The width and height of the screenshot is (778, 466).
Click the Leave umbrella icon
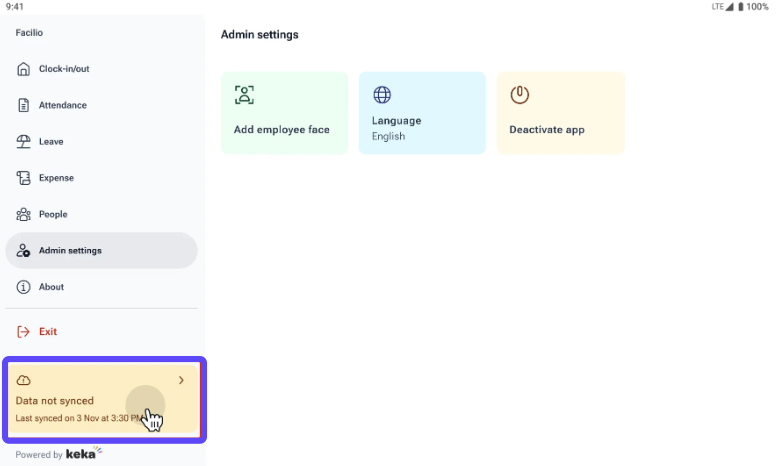[x=24, y=142]
